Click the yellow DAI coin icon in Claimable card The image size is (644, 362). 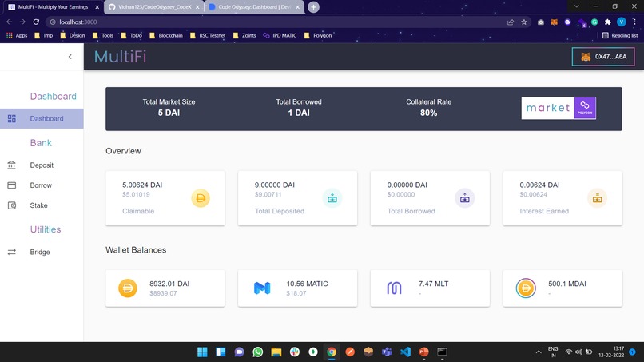tap(201, 198)
